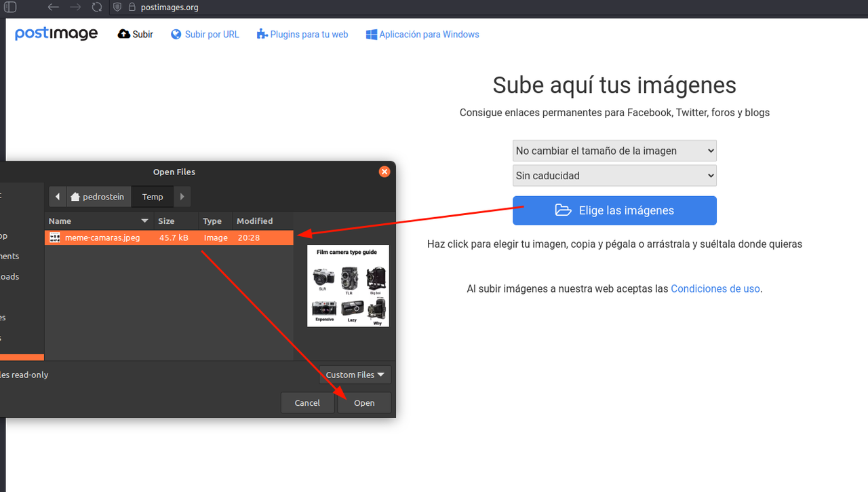Click the browser back arrow
868x492 pixels.
pyautogui.click(x=53, y=7)
